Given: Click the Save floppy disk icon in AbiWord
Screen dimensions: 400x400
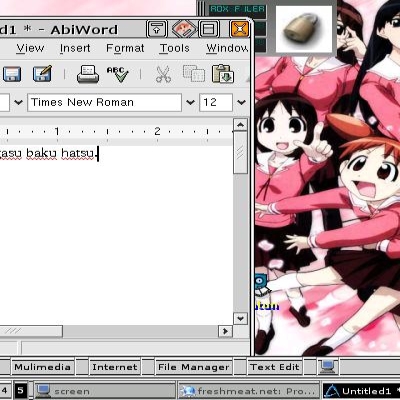Looking at the screenshot, I should coord(12,74).
